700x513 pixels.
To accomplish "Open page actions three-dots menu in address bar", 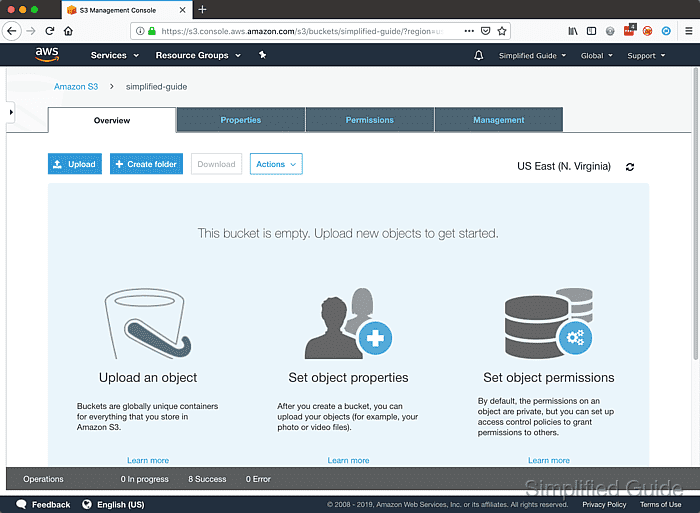I will tap(469, 31).
